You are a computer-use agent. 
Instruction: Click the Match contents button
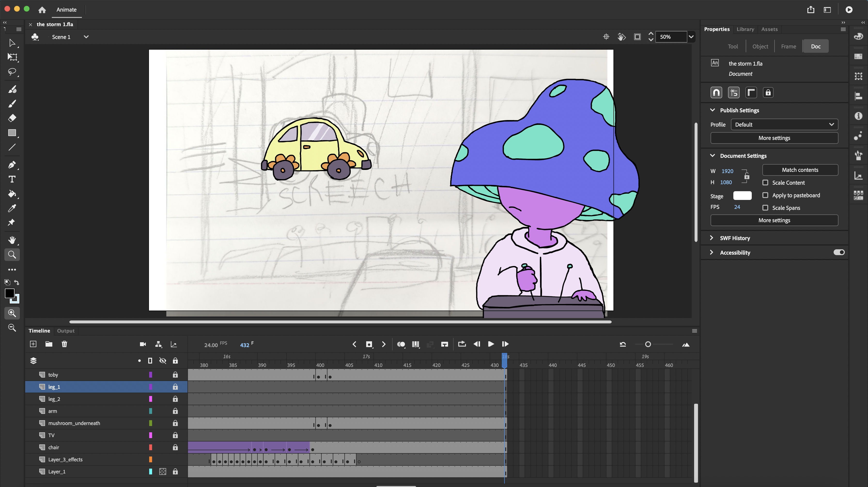pos(800,170)
